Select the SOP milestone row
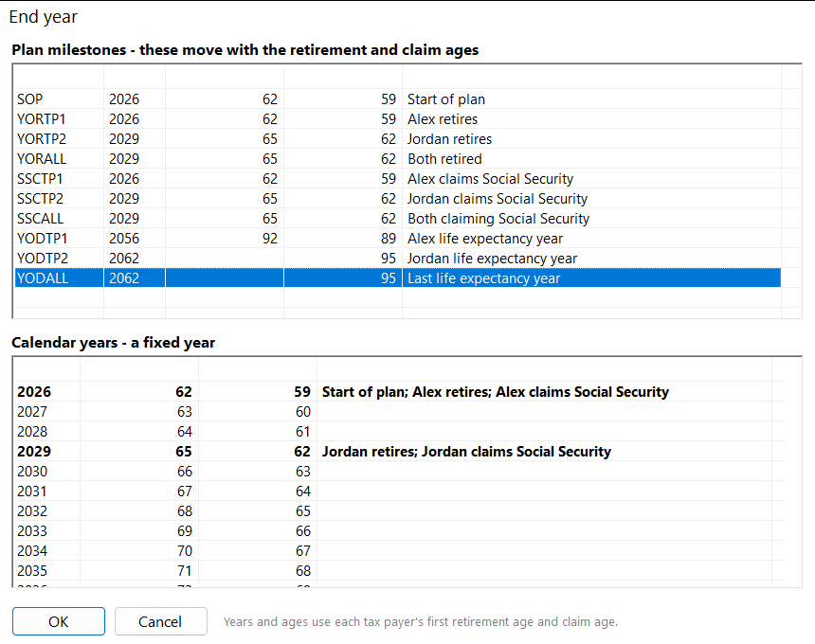The width and height of the screenshot is (815, 644). tap(398, 99)
